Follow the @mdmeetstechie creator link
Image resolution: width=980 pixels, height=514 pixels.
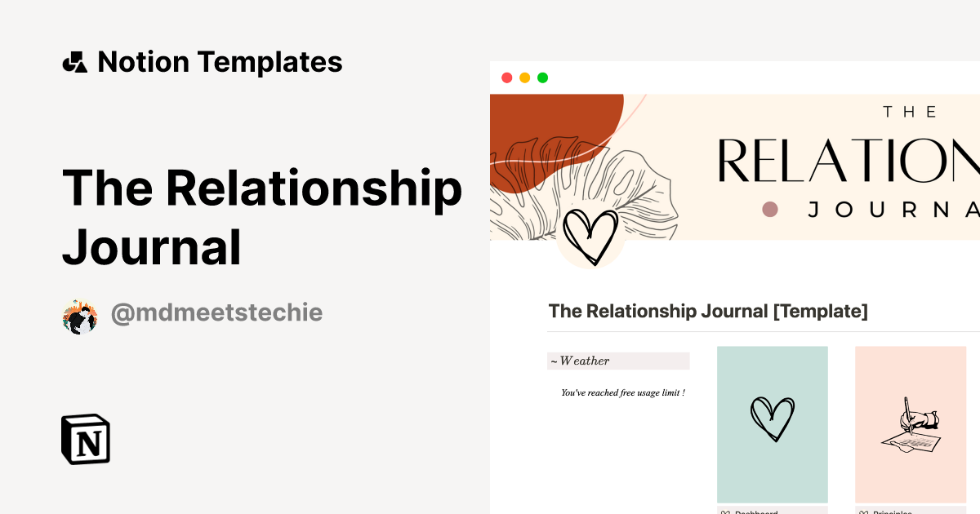[x=216, y=312]
